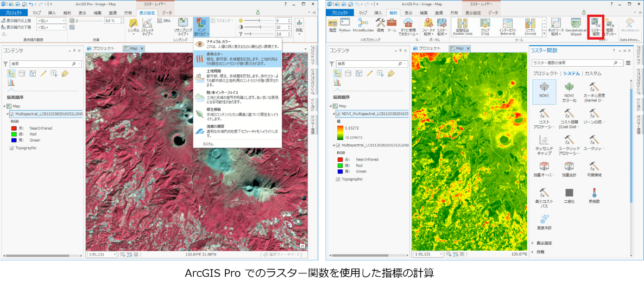Open the ストレッチタイプ dropdown

coord(147,27)
